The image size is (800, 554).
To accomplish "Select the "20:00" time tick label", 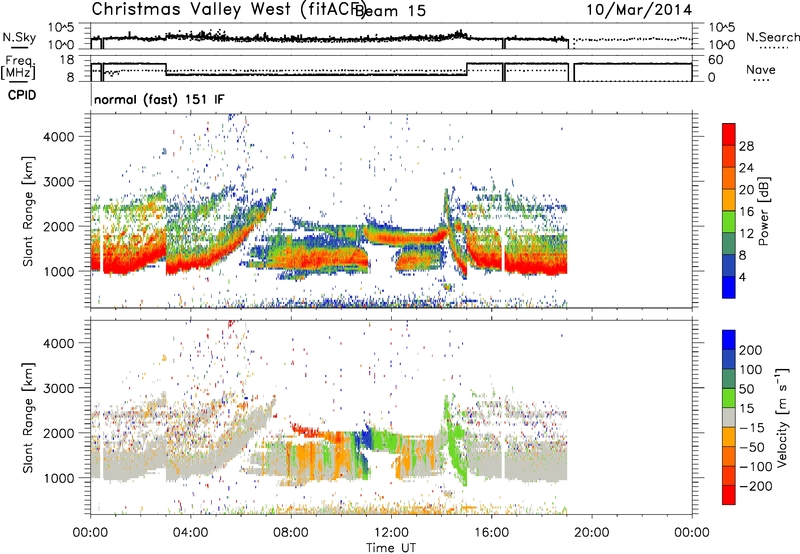I will pos(591,533).
